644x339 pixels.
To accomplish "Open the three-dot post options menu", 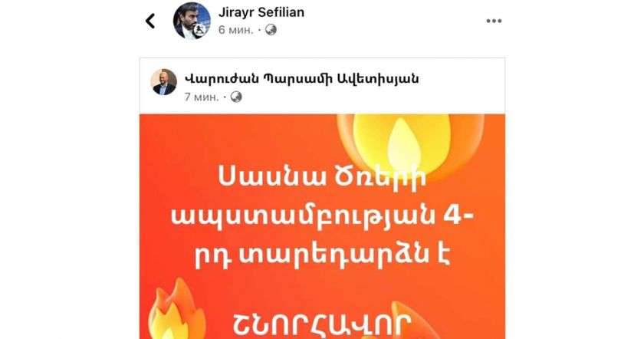I will tap(494, 21).
